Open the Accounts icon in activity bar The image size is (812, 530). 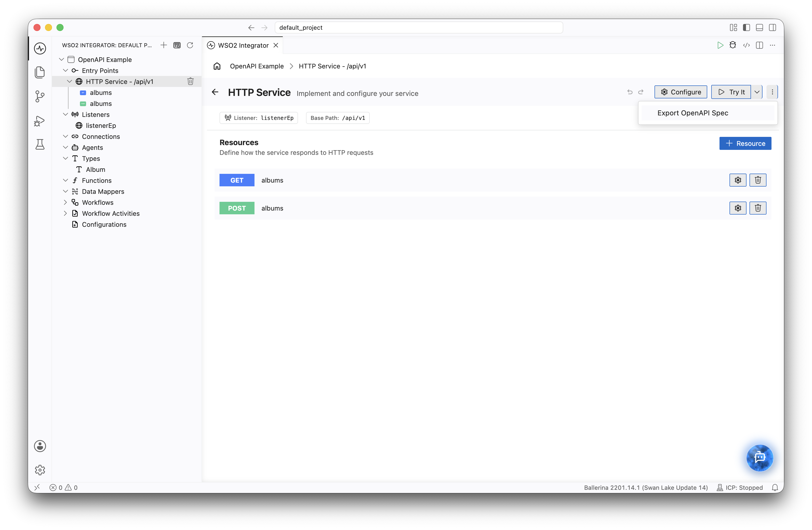(x=40, y=446)
